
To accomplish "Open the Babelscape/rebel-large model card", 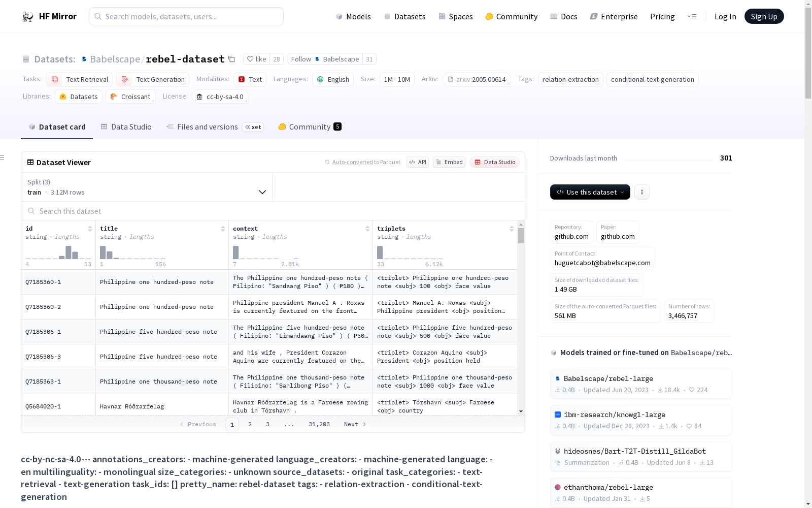I will pyautogui.click(x=641, y=384).
